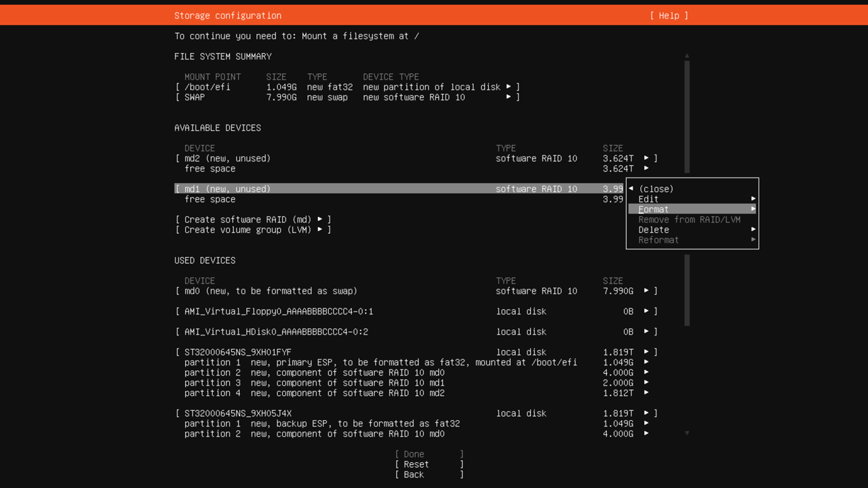Click the Back button
Image resolution: width=868 pixels, height=488 pixels.
tap(429, 474)
